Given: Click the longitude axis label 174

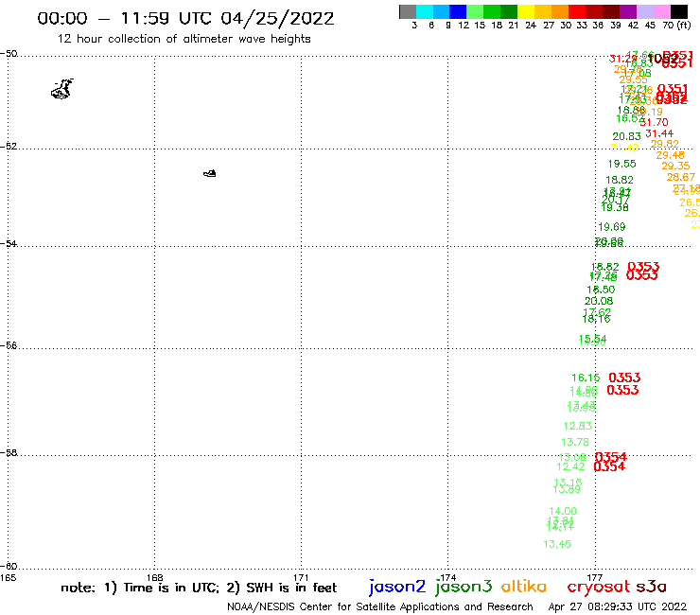Looking at the screenshot, I should click(x=447, y=577).
